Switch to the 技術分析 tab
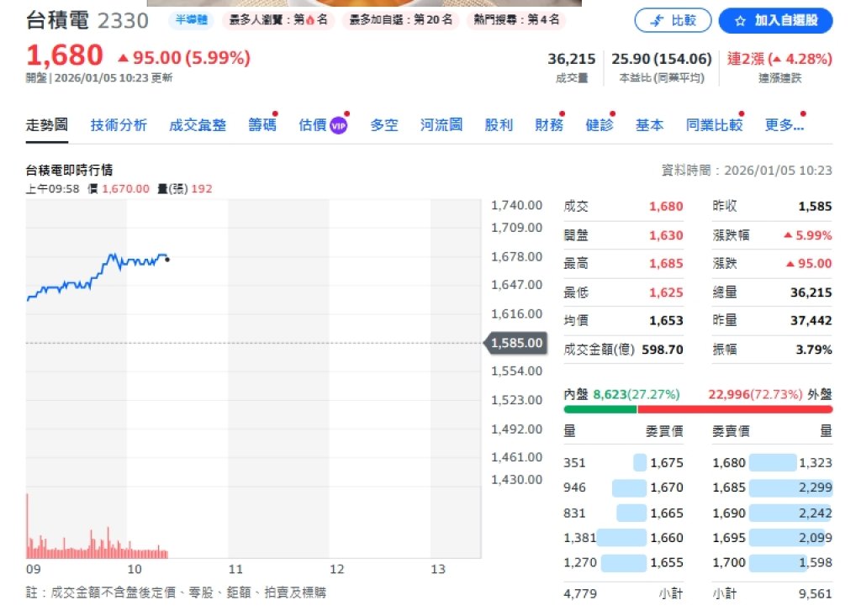The width and height of the screenshot is (861, 616). pos(119,125)
